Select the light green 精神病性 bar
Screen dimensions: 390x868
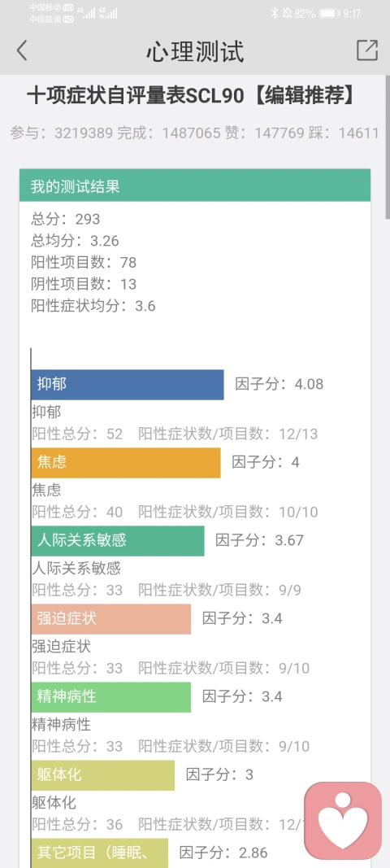(111, 697)
